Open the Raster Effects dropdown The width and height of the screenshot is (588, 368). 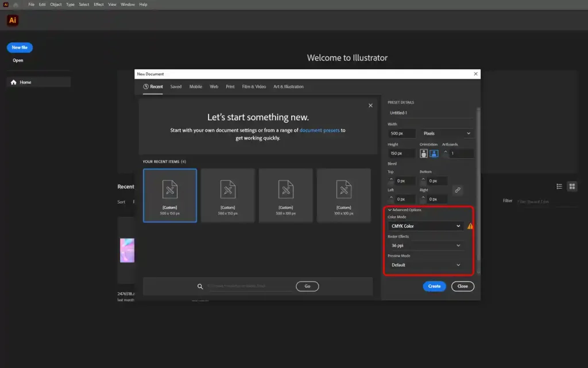pyautogui.click(x=425, y=246)
